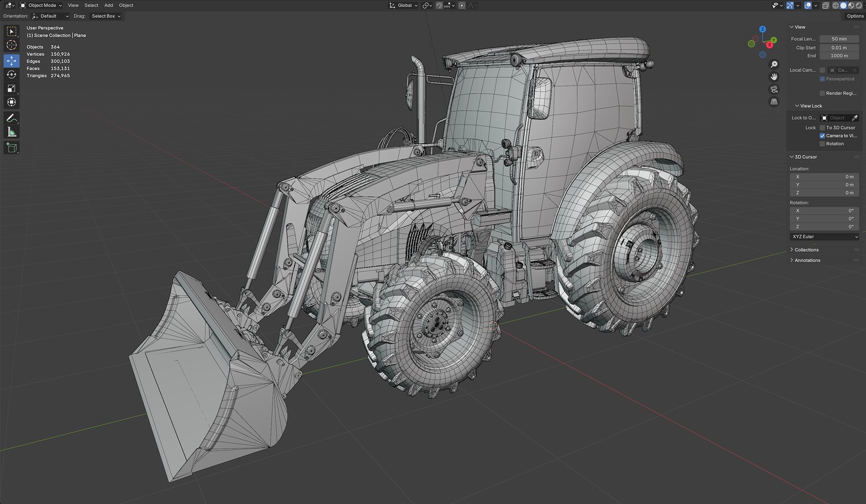Open the gizmo options dropdown arrow
The width and height of the screenshot is (866, 504).
pos(798,5)
